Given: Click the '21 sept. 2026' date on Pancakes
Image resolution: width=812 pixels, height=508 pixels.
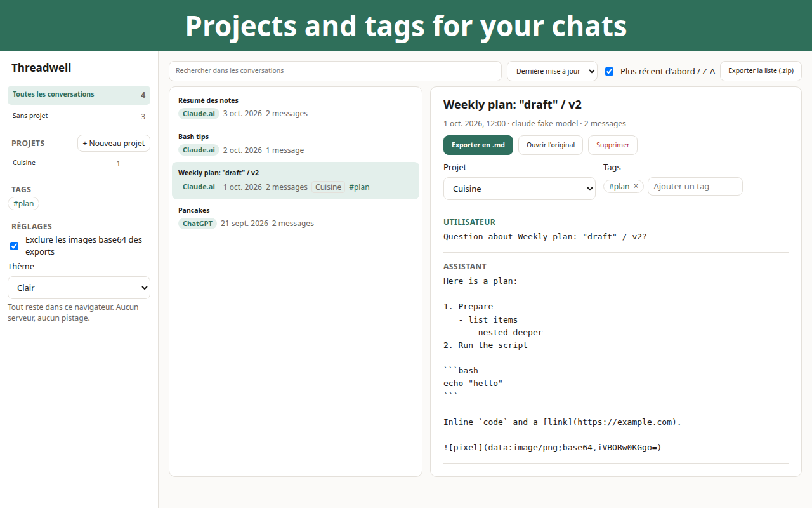Looking at the screenshot, I should pyautogui.click(x=244, y=224).
